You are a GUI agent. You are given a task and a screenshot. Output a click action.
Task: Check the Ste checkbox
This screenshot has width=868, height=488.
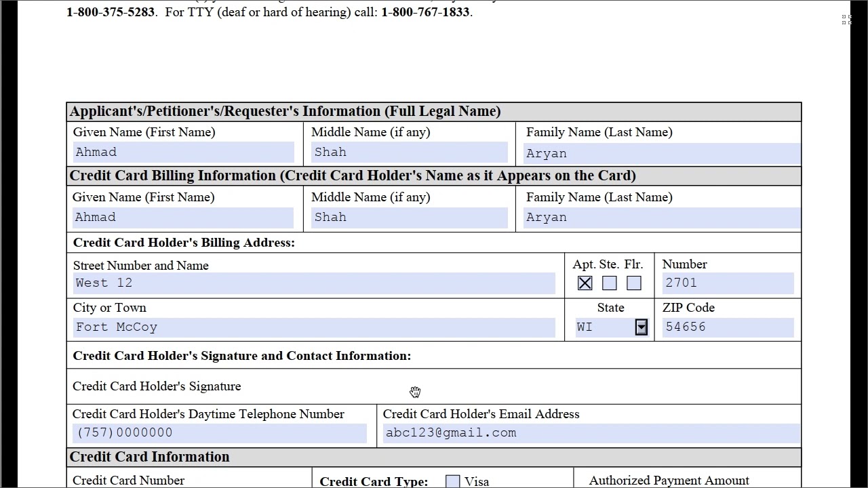609,283
